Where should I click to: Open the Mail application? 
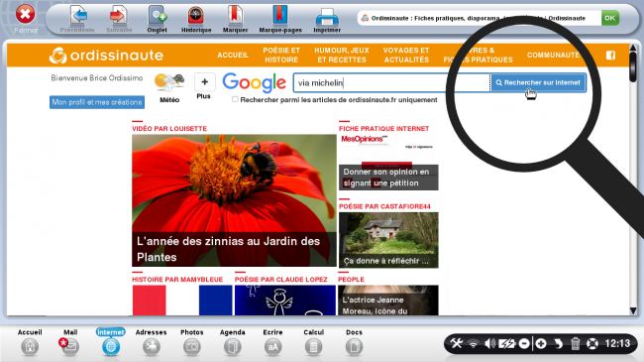click(x=70, y=342)
